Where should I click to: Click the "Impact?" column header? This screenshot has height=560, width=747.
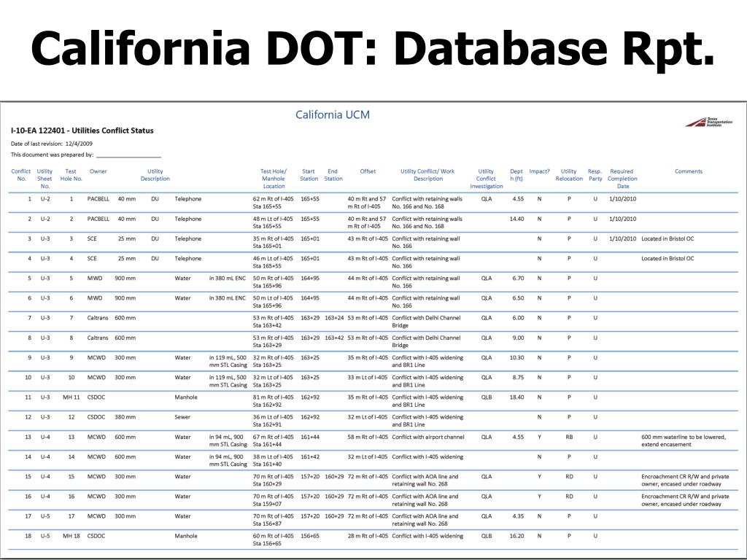pyautogui.click(x=539, y=171)
